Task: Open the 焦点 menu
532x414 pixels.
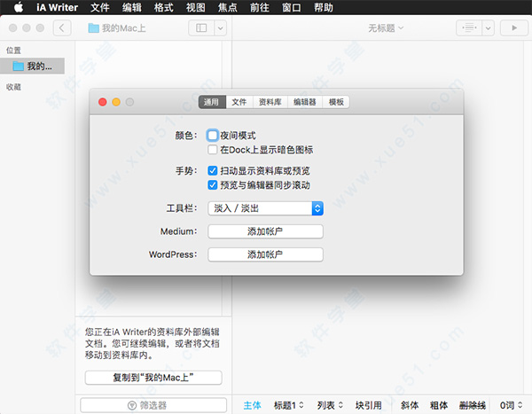Action: pyautogui.click(x=227, y=7)
